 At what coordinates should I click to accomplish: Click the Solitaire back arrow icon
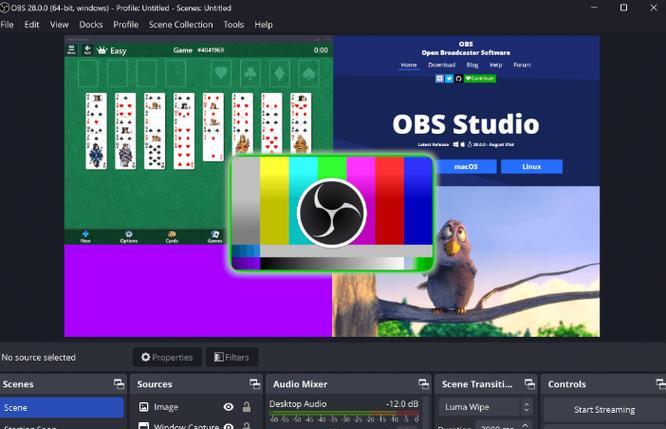(x=87, y=50)
